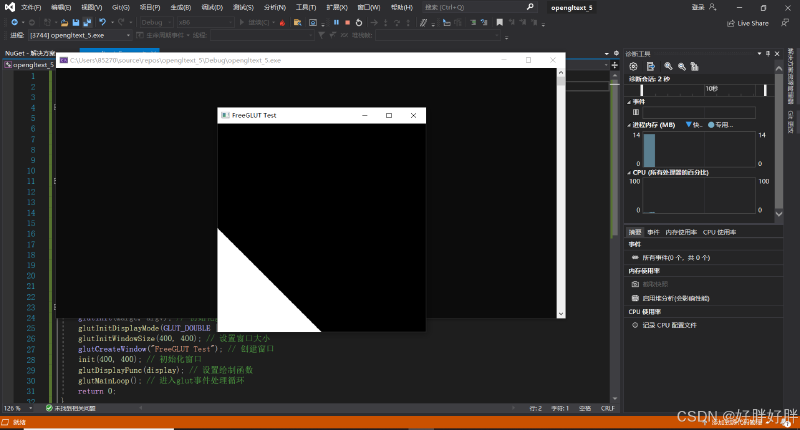The image size is (800, 430).
Task: Enable heap profiling option
Action: 670,298
